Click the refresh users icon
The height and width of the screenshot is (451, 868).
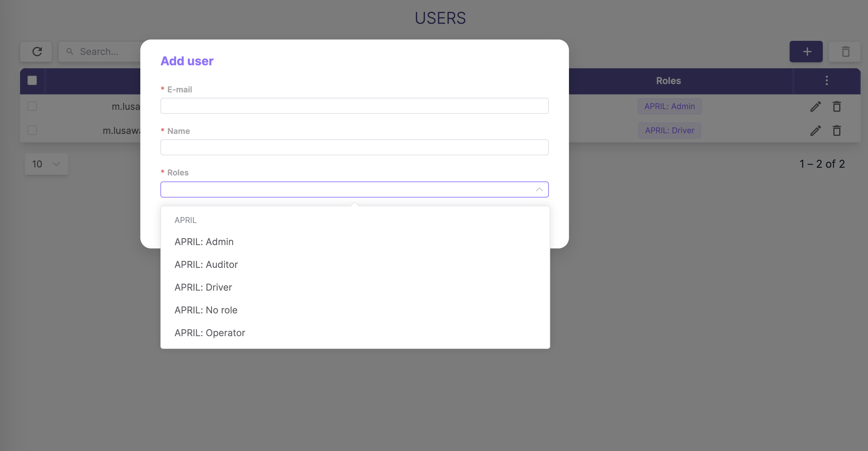[x=37, y=52]
